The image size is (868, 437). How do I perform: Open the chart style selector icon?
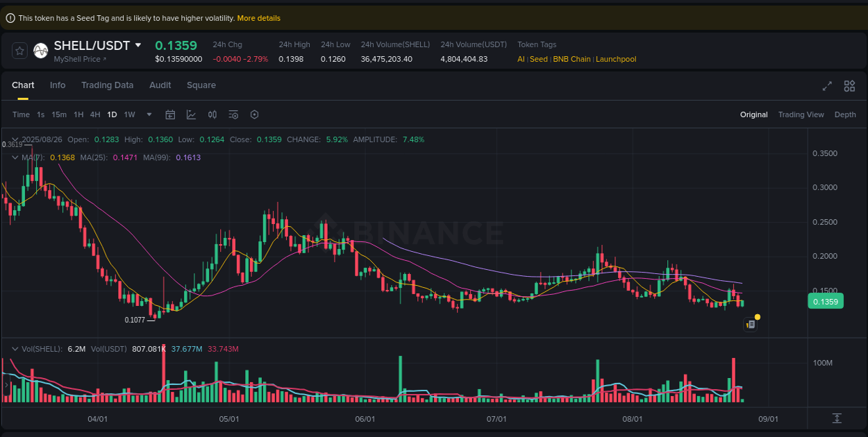[x=191, y=114]
